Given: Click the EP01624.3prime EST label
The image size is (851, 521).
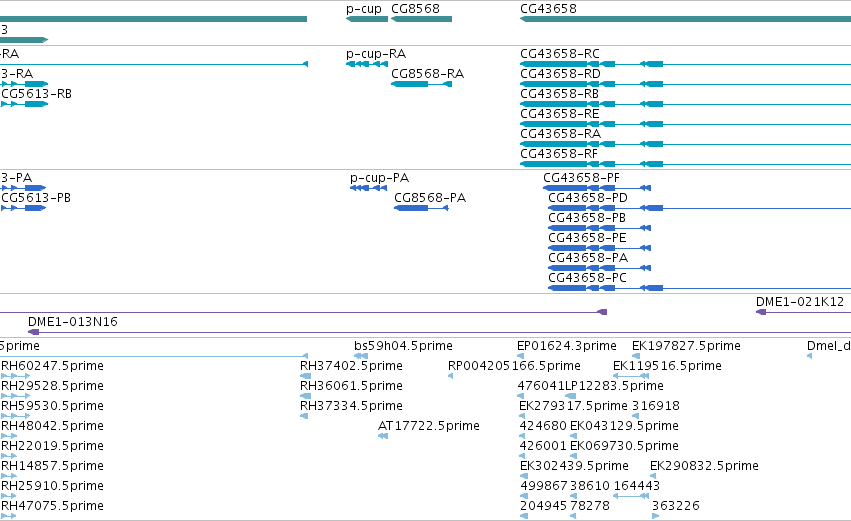Looking at the screenshot, I should 567,346.
